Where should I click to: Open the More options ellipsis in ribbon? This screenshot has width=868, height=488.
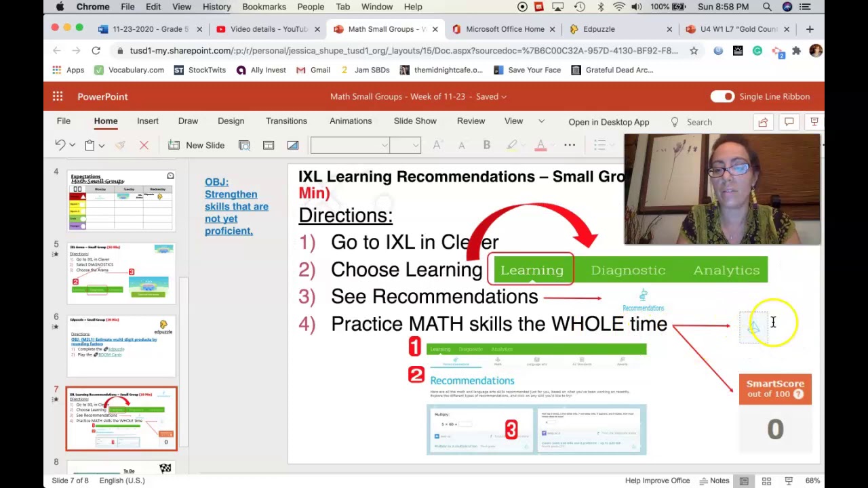pos(570,145)
